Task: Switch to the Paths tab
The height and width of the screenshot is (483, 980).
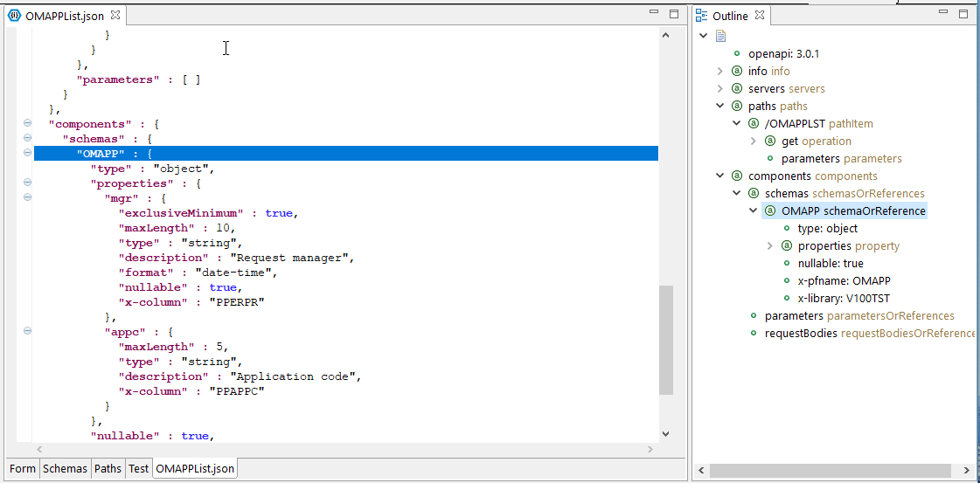Action: pos(108,469)
